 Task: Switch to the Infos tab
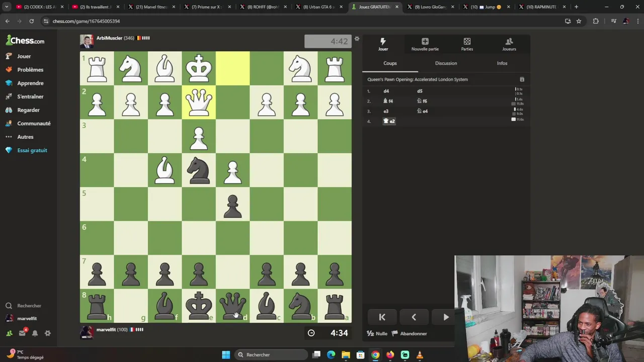point(502,63)
